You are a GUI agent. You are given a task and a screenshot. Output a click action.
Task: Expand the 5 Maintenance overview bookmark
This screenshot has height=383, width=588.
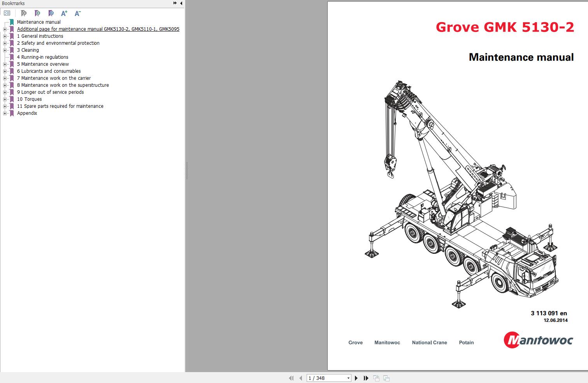[x=5, y=64]
